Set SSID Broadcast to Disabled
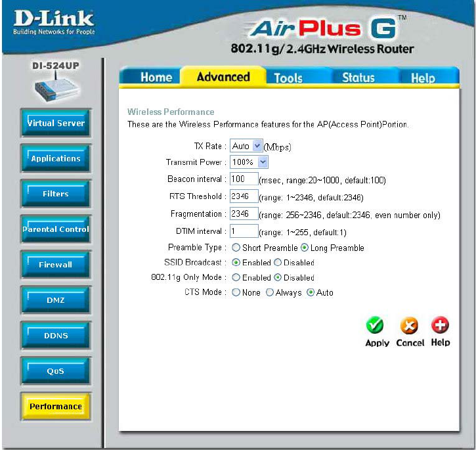The image size is (476, 450). (278, 263)
